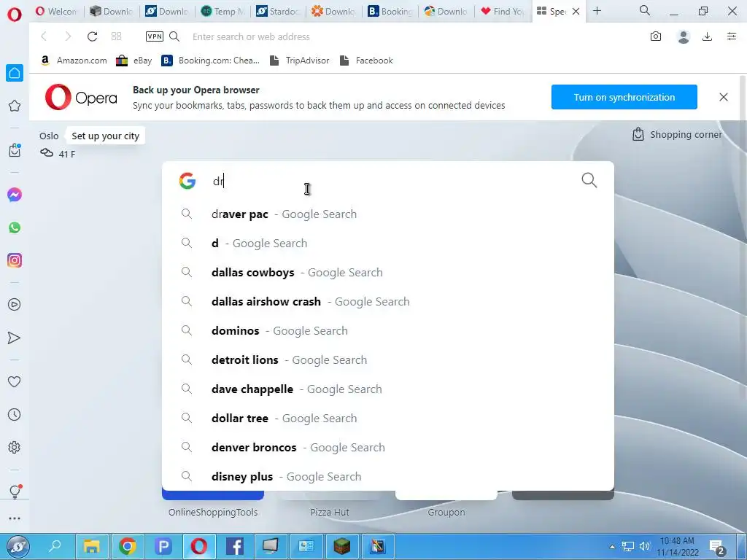This screenshot has width=747, height=560.
Task: Open the user profile account icon
Action: click(683, 36)
